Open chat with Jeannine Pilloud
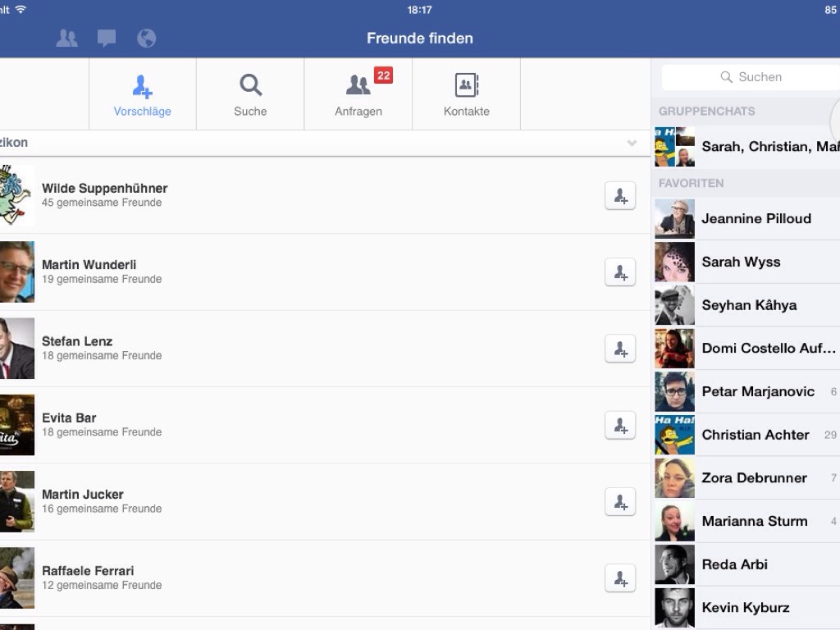840x630 pixels. [x=755, y=219]
